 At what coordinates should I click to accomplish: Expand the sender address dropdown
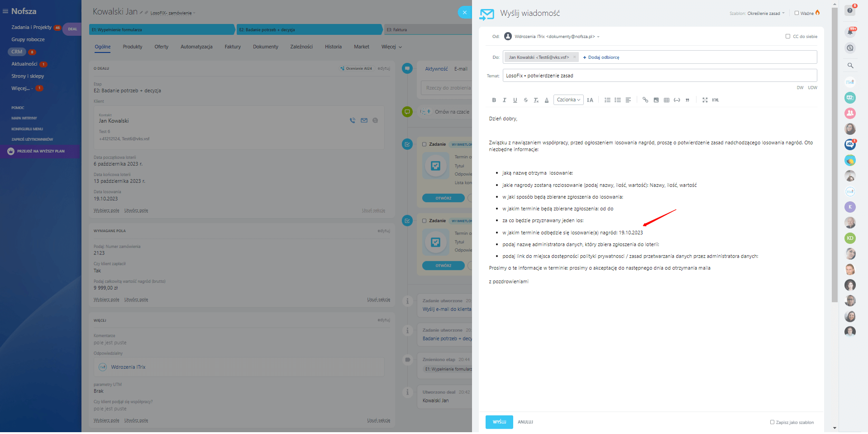point(598,37)
